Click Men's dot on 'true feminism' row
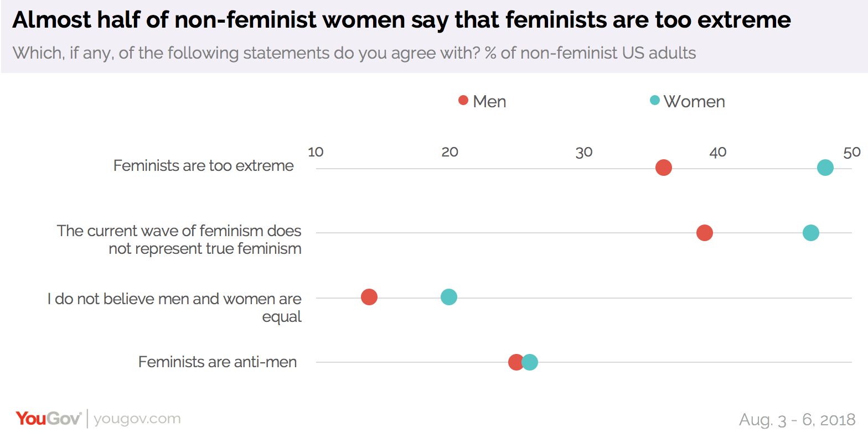The image size is (868, 438). coord(704,233)
